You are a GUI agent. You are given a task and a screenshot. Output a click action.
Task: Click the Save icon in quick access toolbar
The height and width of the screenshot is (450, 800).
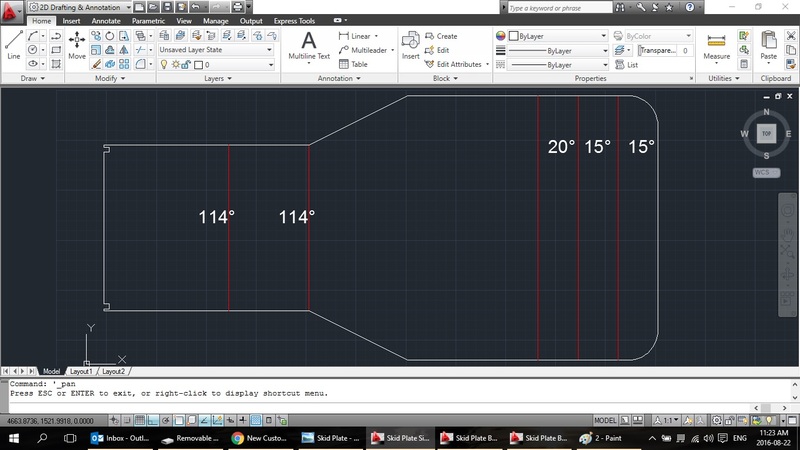point(167,7)
